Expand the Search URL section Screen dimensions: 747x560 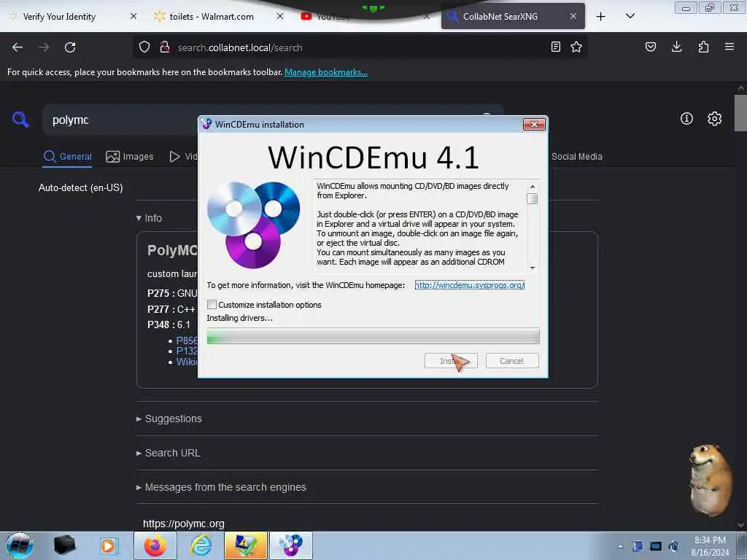click(169, 454)
